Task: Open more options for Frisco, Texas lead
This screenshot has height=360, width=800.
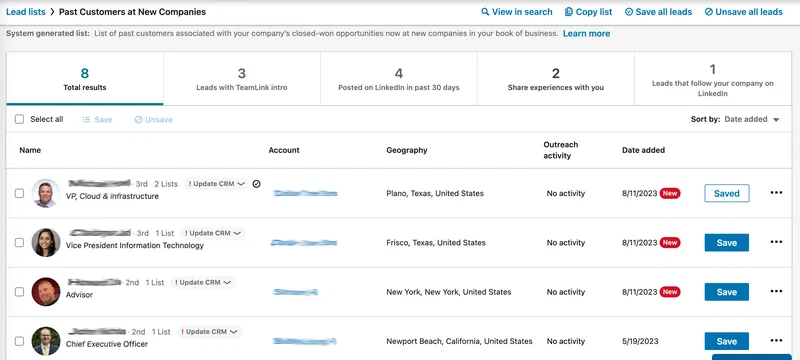Action: tap(776, 242)
